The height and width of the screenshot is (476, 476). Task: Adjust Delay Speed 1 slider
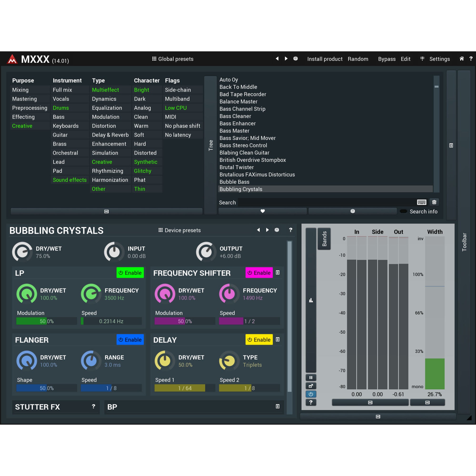tap(185, 388)
